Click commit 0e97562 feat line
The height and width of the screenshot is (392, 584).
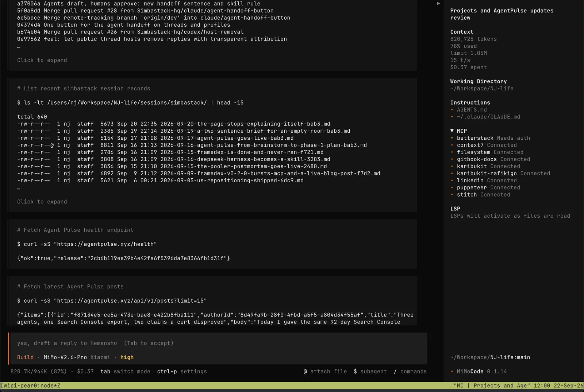(152, 39)
